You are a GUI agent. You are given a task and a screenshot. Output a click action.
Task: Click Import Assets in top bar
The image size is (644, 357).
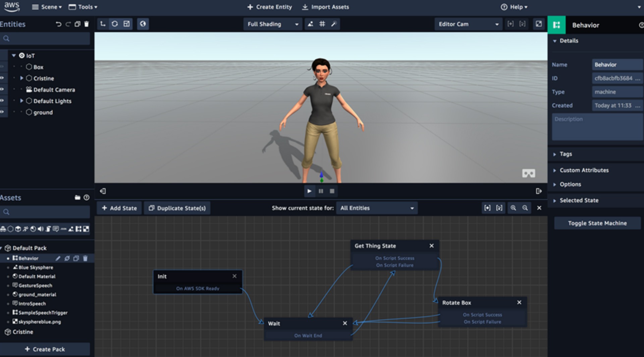(x=325, y=7)
